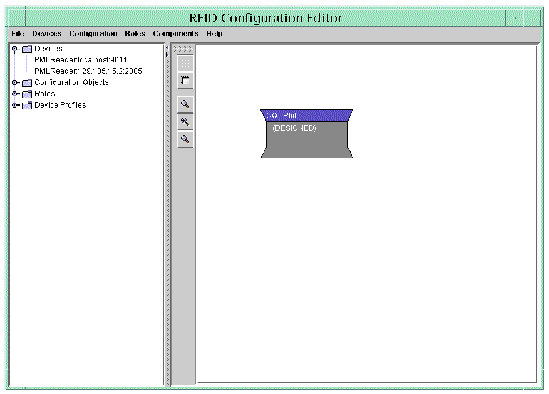Viewport: 549px width, 394px height.
Task: Click the Roles folder icon
Action: click(x=27, y=94)
